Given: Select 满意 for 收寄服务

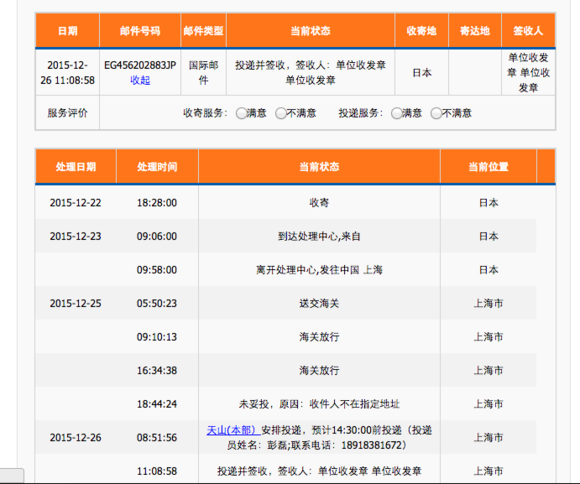Looking at the screenshot, I should pyautogui.click(x=242, y=113).
